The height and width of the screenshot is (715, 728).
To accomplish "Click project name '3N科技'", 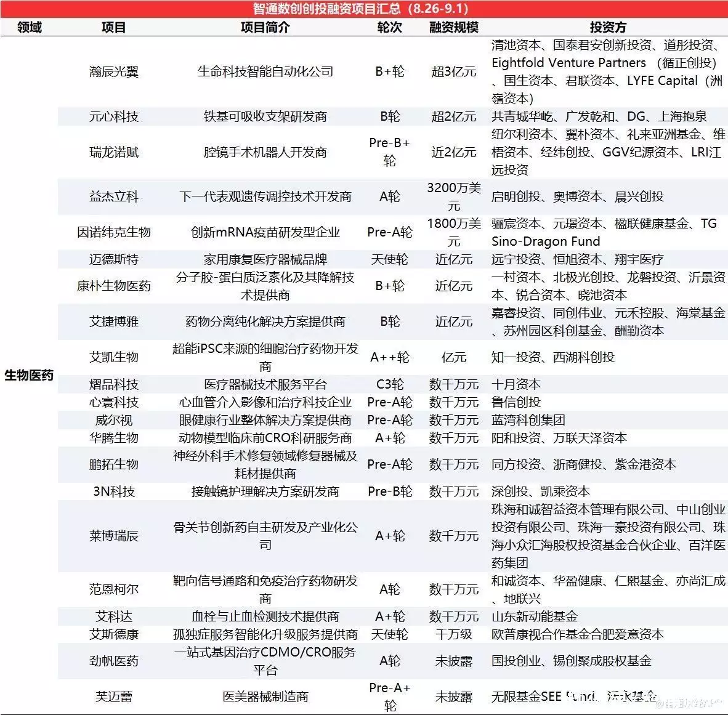I will pyautogui.click(x=114, y=491).
